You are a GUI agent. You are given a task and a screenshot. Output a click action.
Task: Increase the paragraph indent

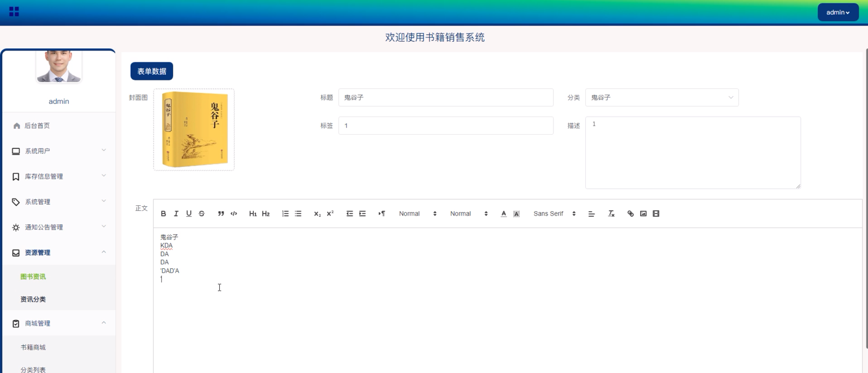(362, 214)
